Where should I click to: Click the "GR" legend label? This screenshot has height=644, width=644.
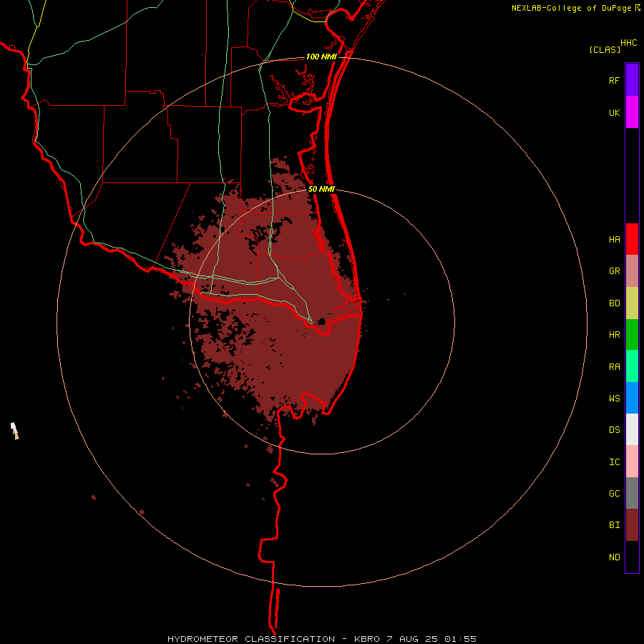tap(614, 271)
